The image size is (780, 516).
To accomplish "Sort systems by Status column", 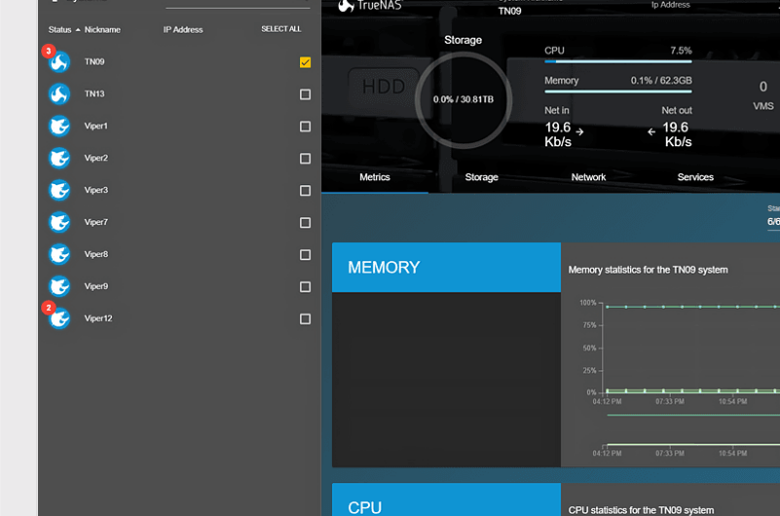I will click(x=60, y=30).
